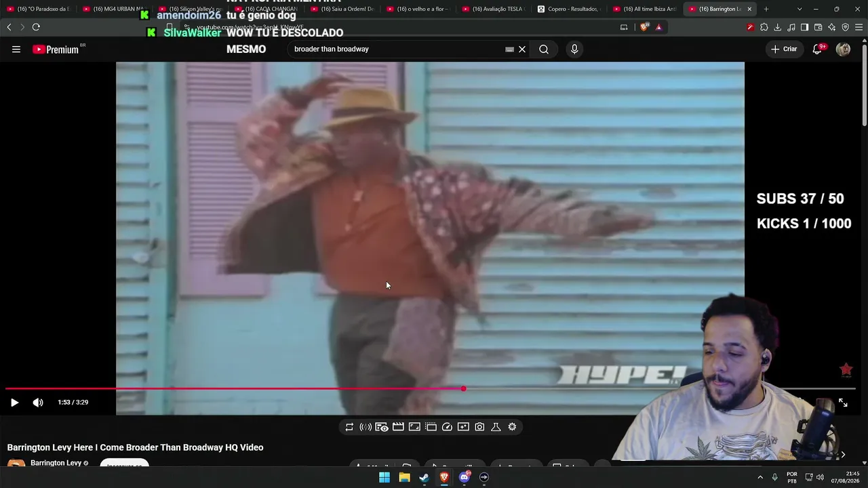Mute the video with the speaker icon

[38, 403]
